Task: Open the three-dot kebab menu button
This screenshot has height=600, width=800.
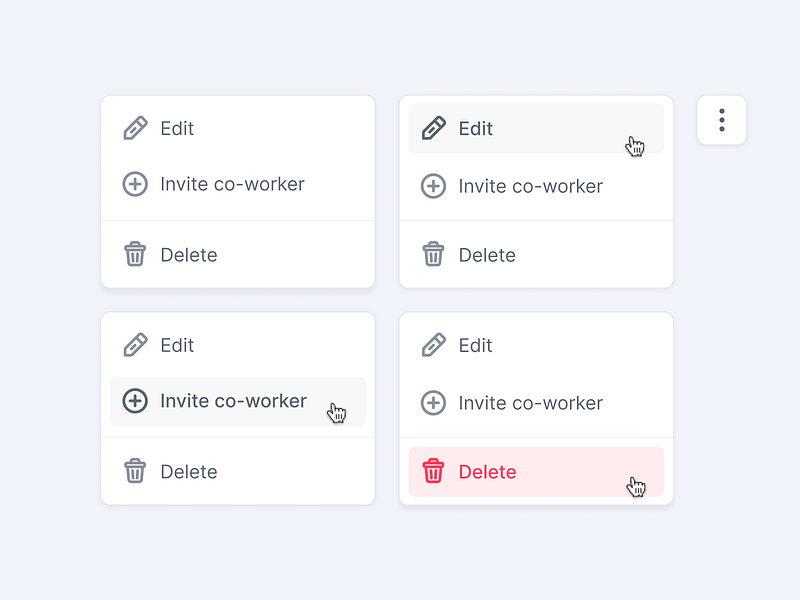Action: [722, 120]
